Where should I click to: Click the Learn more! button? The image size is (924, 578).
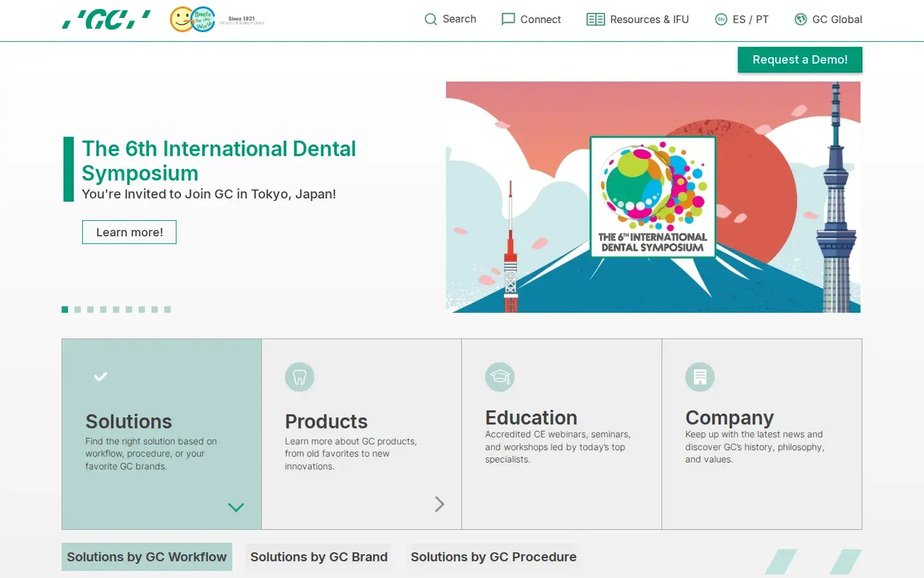pyautogui.click(x=129, y=232)
